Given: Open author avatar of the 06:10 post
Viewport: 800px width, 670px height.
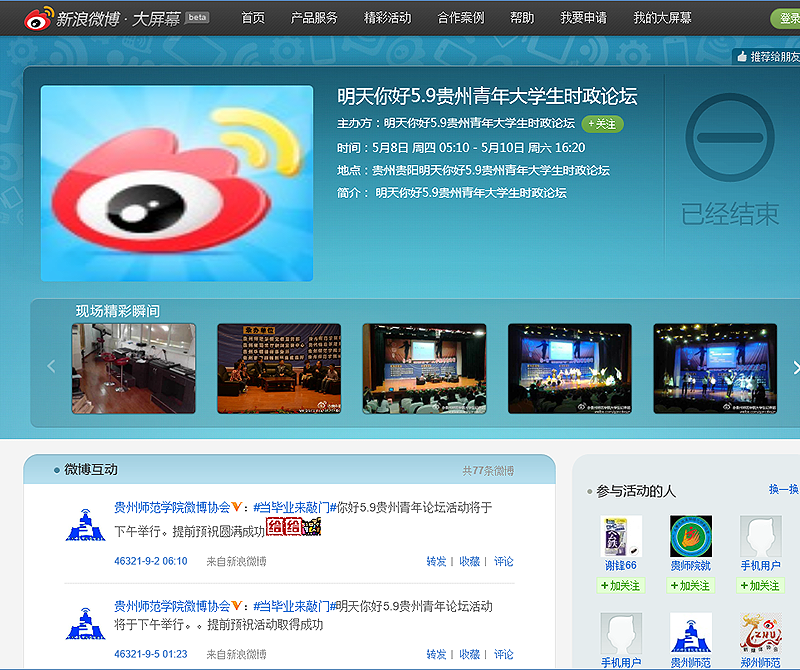Looking at the screenshot, I should [x=86, y=525].
